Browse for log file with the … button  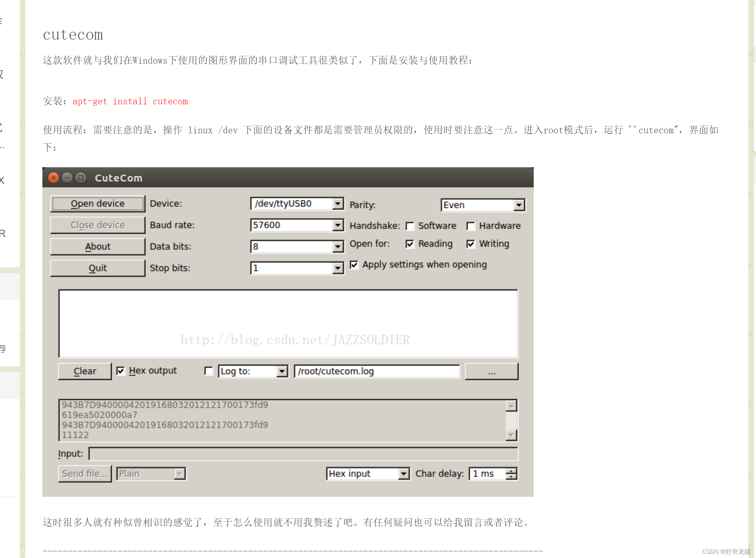(x=492, y=371)
